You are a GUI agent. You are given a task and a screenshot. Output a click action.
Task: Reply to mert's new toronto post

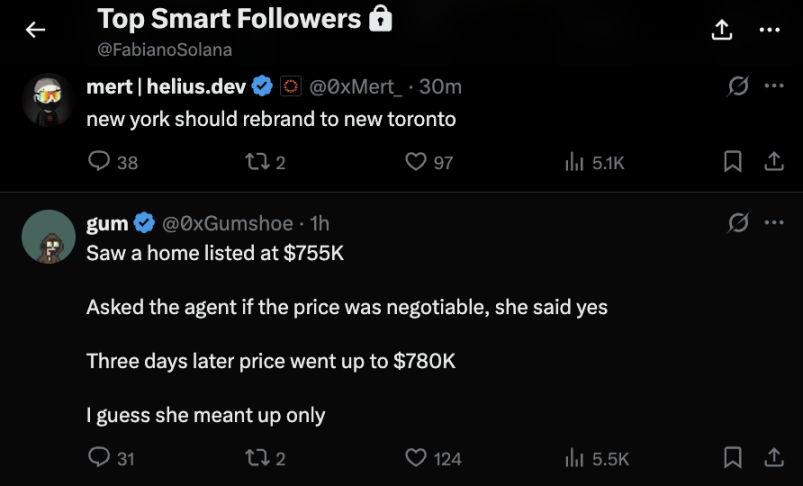99,162
